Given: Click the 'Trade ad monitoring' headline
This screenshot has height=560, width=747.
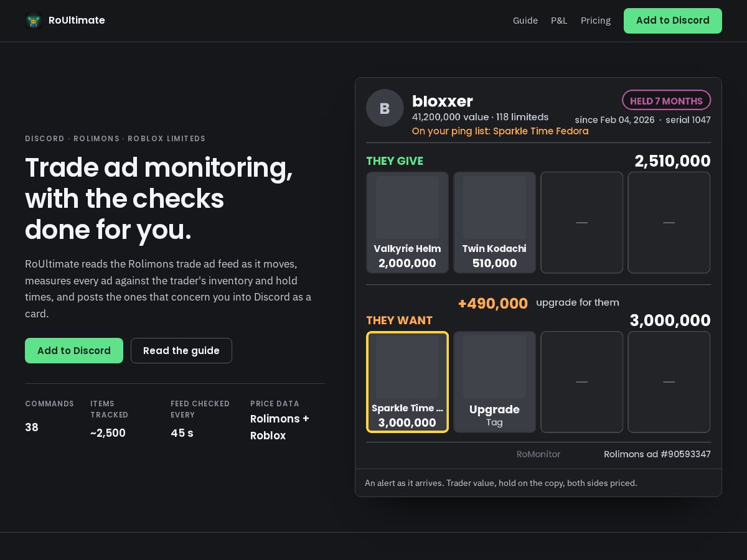Looking at the screenshot, I should click(159, 198).
